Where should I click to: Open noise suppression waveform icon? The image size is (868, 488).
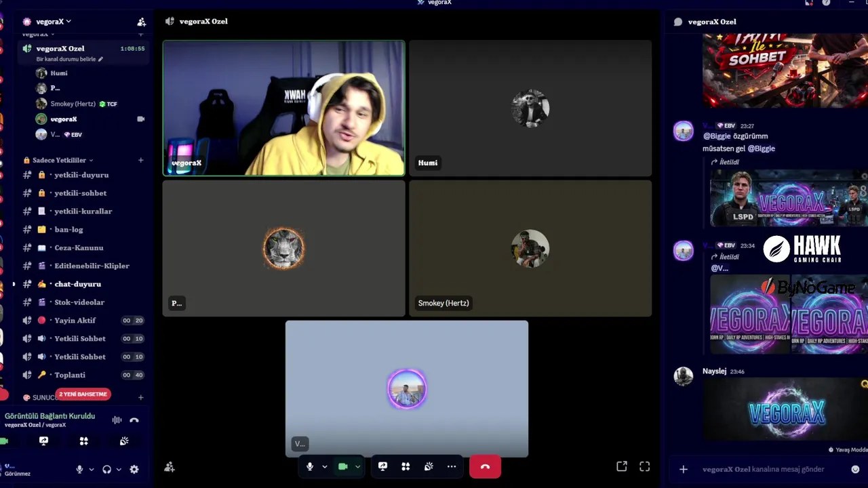coord(117,420)
